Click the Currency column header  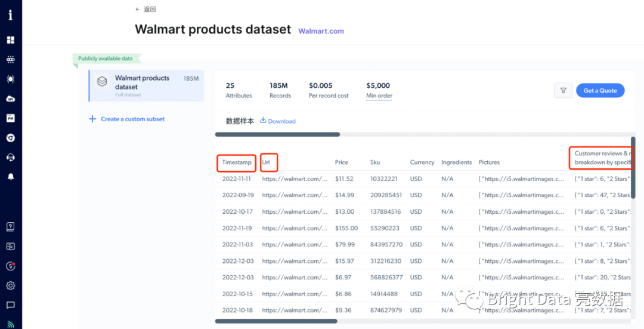[x=422, y=162]
